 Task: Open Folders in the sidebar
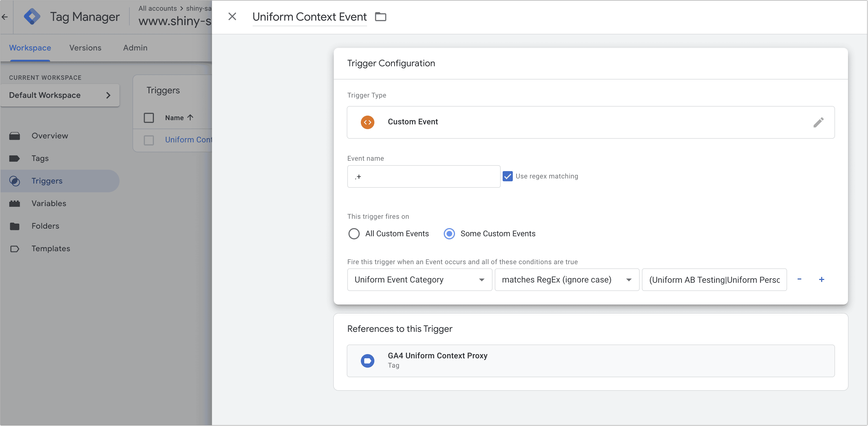[x=45, y=226]
